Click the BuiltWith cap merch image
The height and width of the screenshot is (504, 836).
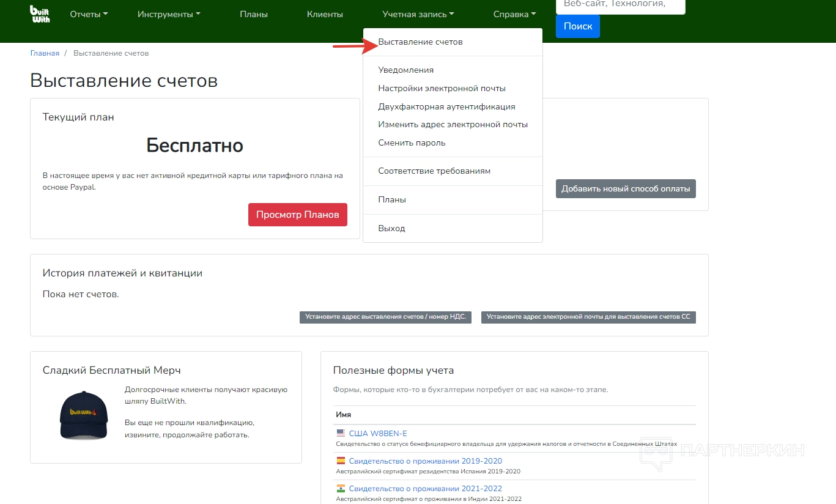click(x=84, y=415)
